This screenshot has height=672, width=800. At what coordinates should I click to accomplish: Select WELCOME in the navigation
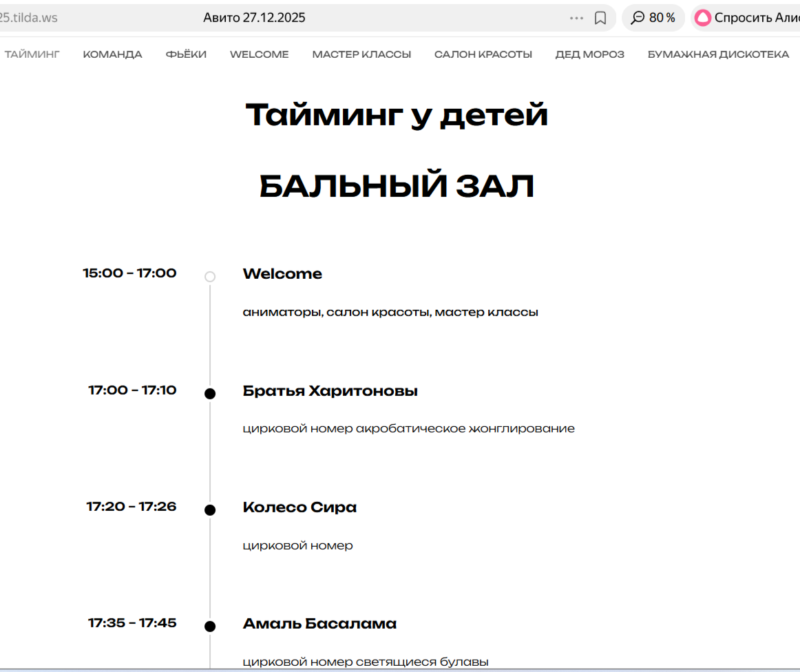pyautogui.click(x=259, y=54)
